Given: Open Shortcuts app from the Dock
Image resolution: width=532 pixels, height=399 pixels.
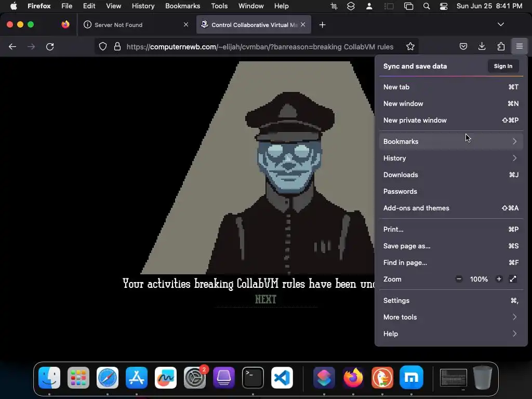Looking at the screenshot, I should [324, 378].
